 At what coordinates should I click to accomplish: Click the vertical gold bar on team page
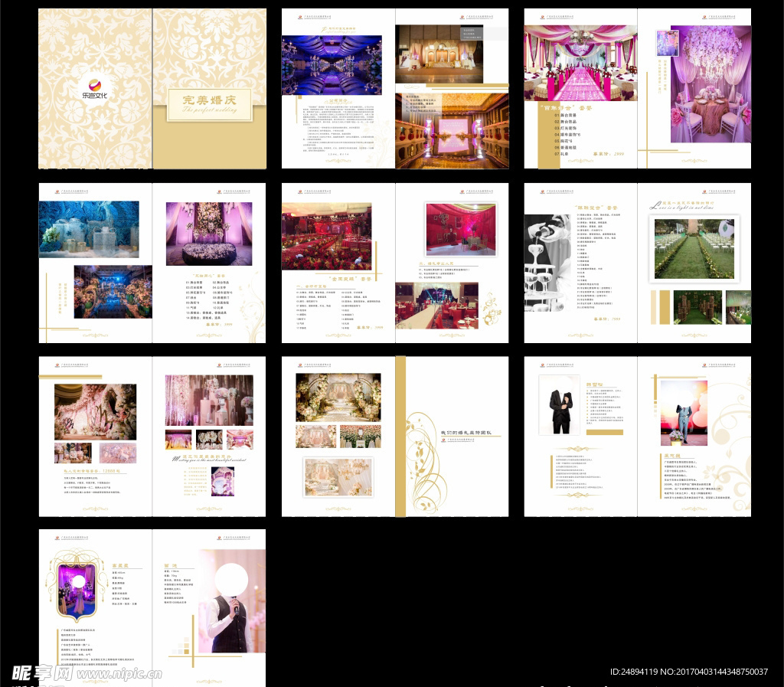coord(400,437)
